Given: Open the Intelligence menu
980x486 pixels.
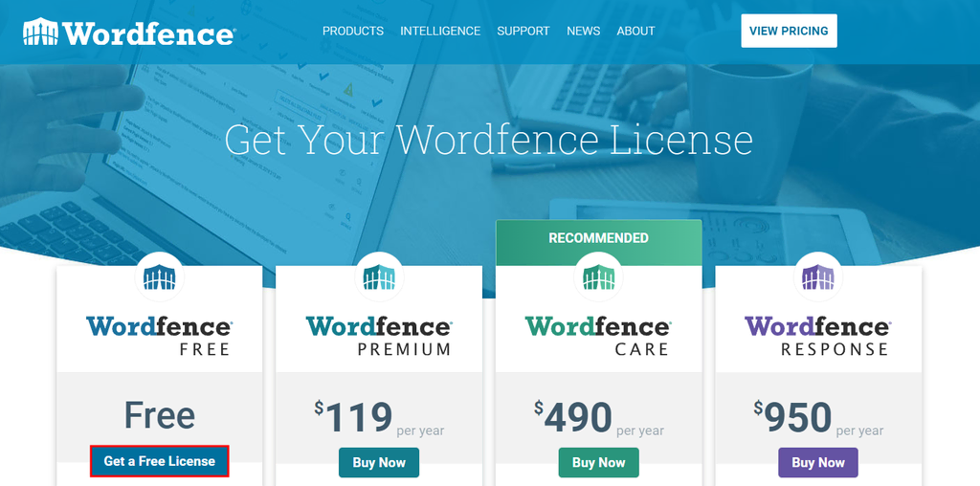Looking at the screenshot, I should click(x=440, y=31).
